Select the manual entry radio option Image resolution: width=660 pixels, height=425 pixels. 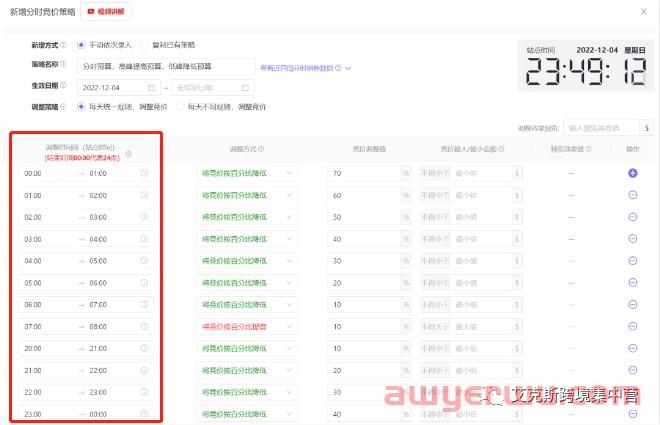pyautogui.click(x=81, y=45)
